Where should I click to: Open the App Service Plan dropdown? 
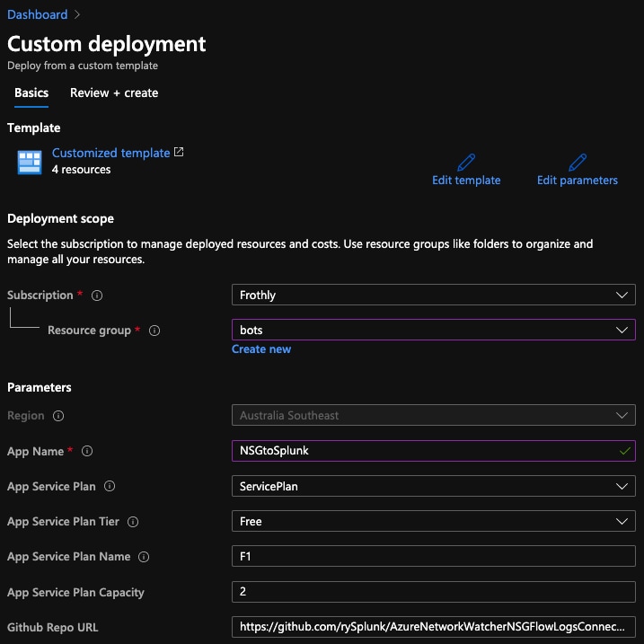click(433, 486)
